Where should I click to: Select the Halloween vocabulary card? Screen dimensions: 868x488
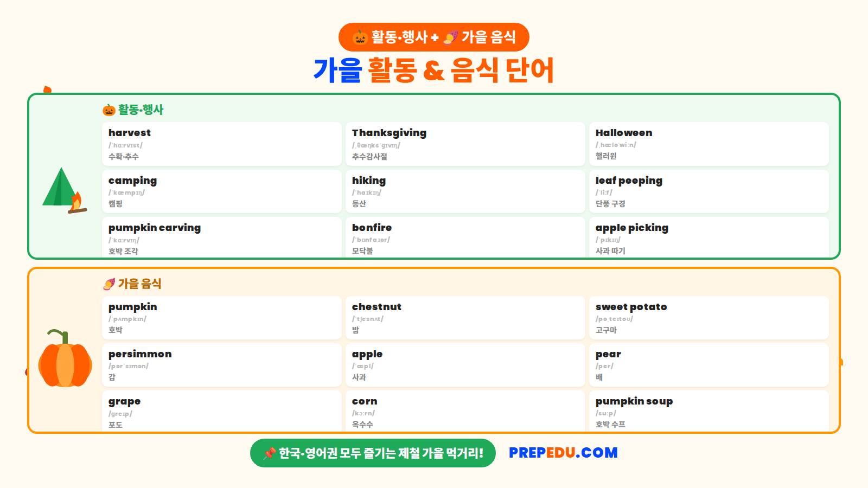pyautogui.click(x=709, y=144)
